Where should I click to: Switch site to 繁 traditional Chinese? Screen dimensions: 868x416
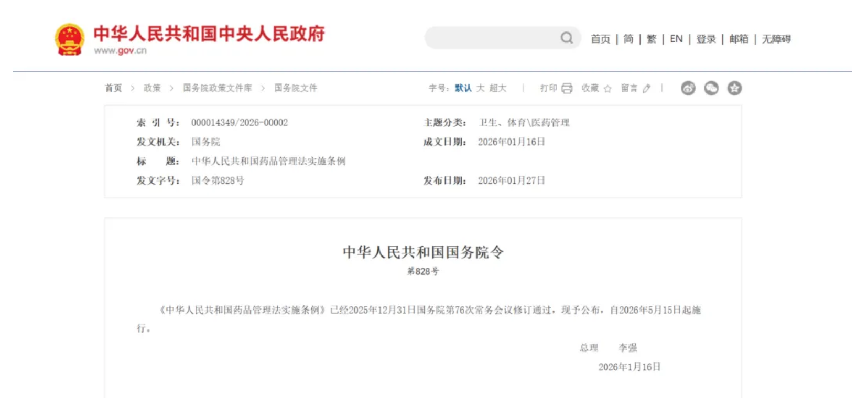(652, 39)
